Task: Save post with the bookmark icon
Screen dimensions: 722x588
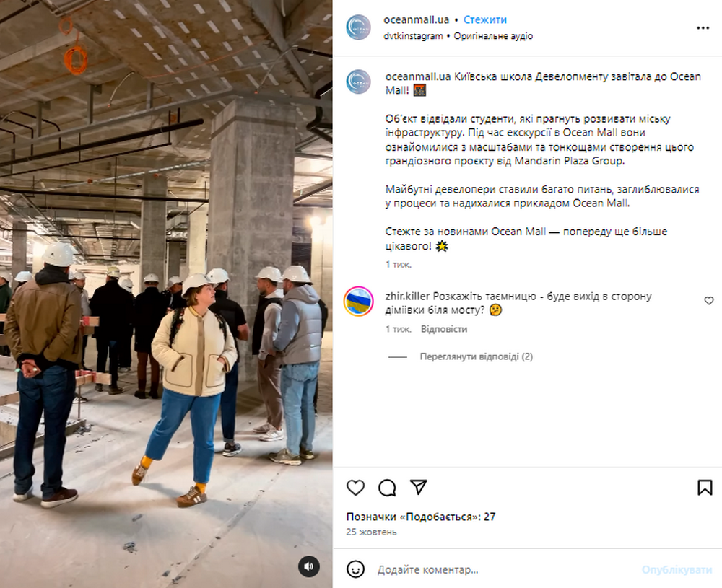Action: [705, 488]
